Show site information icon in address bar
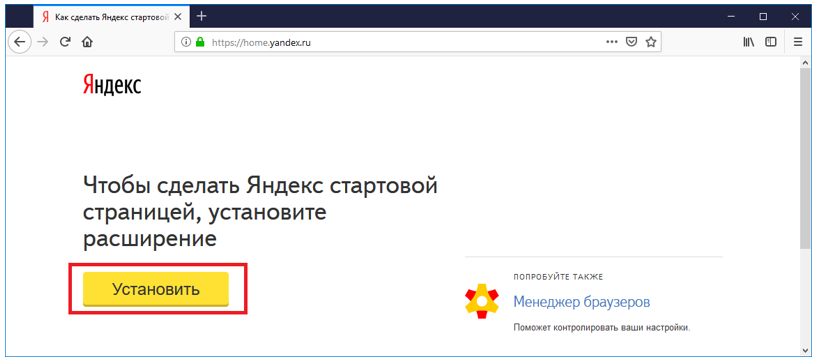Image resolution: width=816 pixels, height=362 pixels. point(185,43)
